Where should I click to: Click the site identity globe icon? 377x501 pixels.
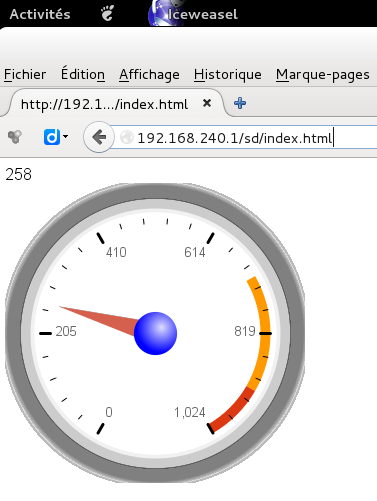point(127,137)
